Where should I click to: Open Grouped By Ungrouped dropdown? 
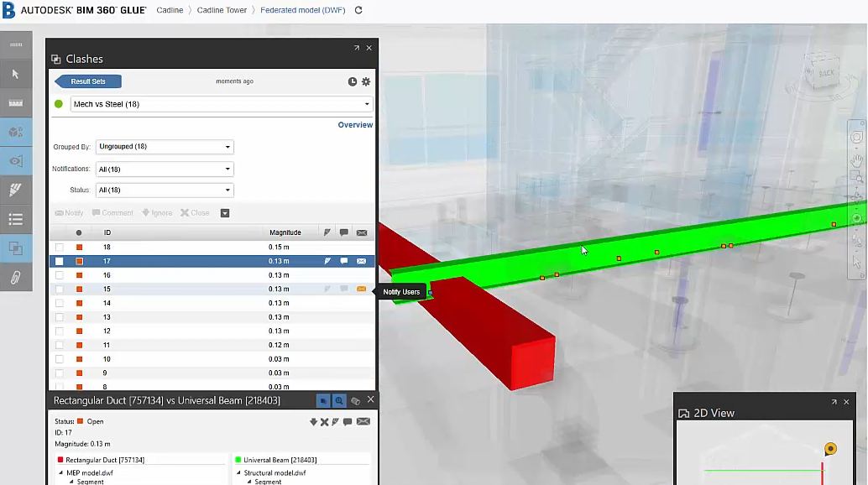click(x=165, y=147)
